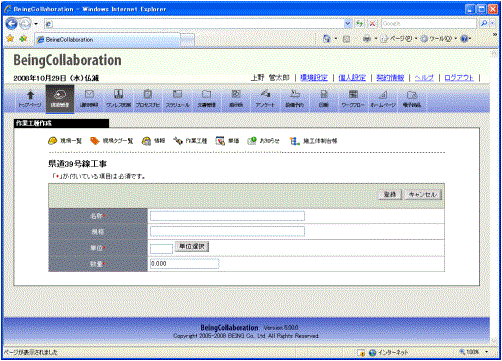Click the キャンセル button

point(423,194)
